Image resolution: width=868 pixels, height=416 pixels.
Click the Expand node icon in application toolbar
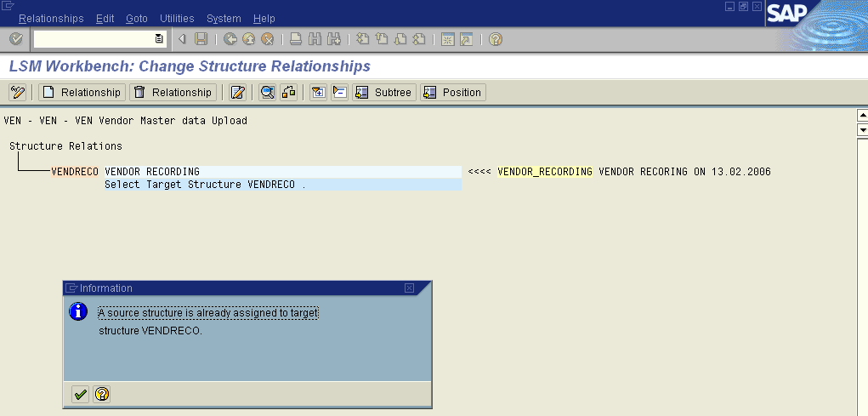319,92
